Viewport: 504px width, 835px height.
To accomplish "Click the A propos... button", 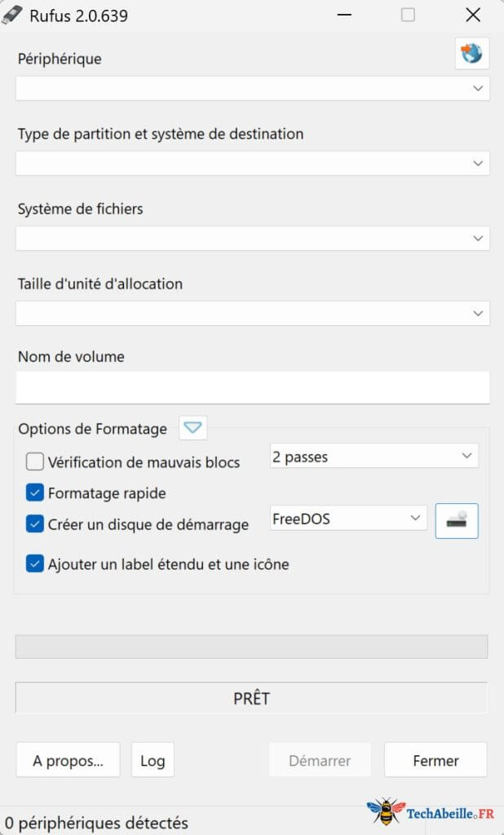I will (x=68, y=760).
